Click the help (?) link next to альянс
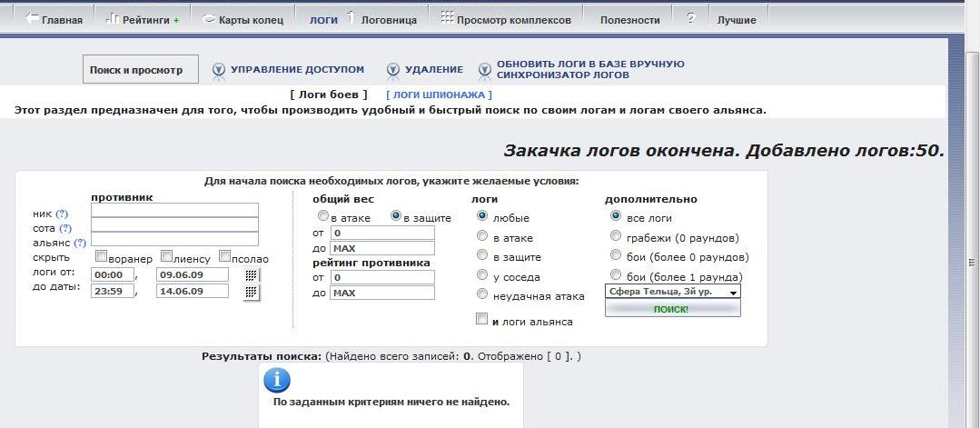The width and height of the screenshot is (980, 428). click(80, 243)
